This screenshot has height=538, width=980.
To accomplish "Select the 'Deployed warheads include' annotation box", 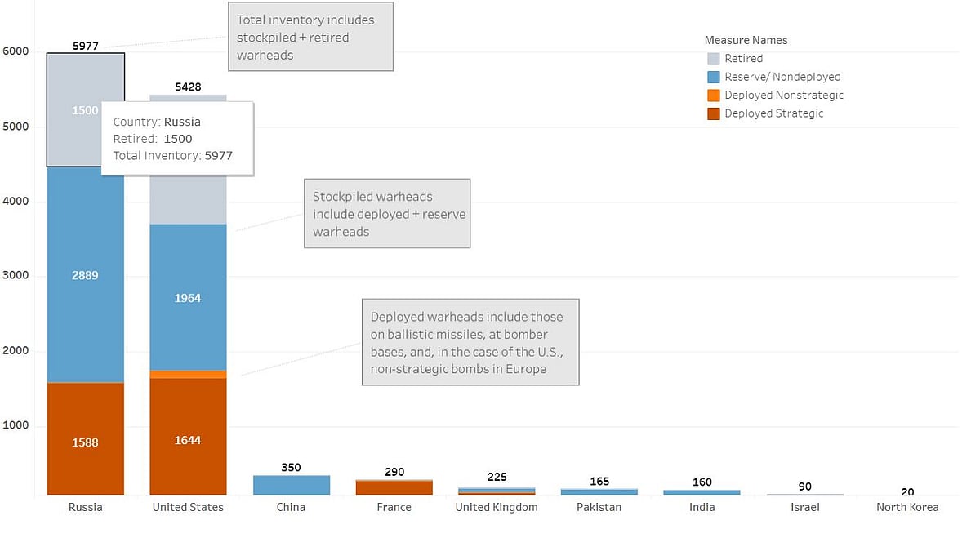I will tap(470, 342).
